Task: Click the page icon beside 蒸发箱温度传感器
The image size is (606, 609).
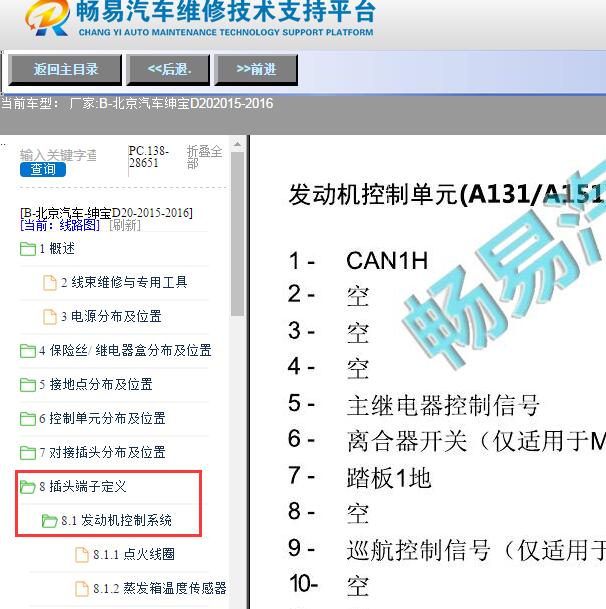Action: click(x=82, y=589)
